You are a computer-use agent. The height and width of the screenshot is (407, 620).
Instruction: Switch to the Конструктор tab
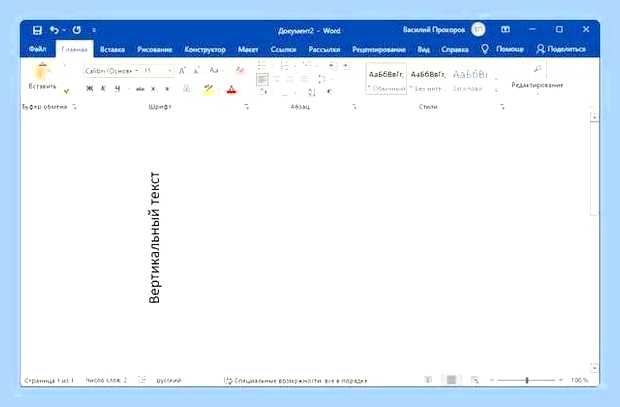205,49
